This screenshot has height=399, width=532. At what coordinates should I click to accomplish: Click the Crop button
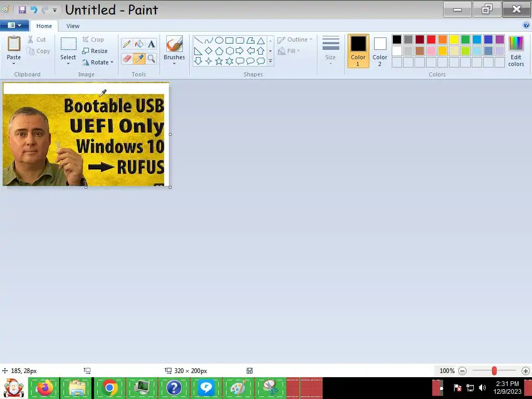pyautogui.click(x=94, y=39)
